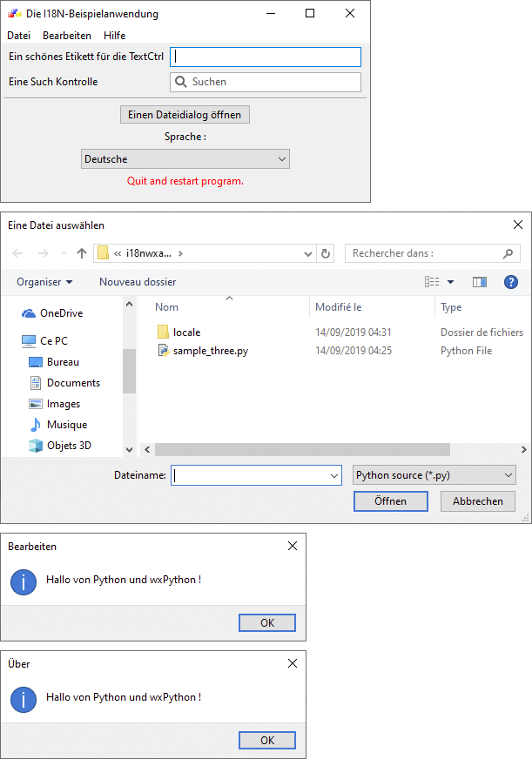Viewport: 532px width, 759px height.
Task: Open the Python source file type dropdown
Action: (434, 475)
